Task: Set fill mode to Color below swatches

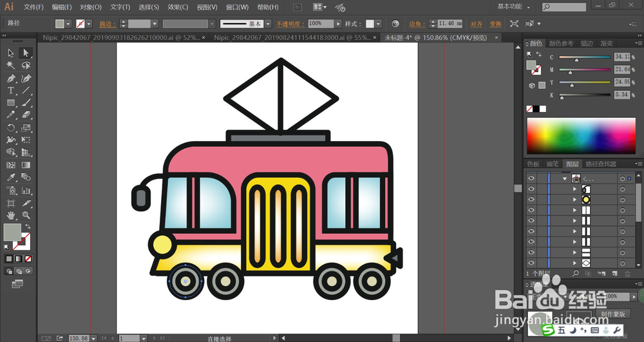Action: coord(9,259)
